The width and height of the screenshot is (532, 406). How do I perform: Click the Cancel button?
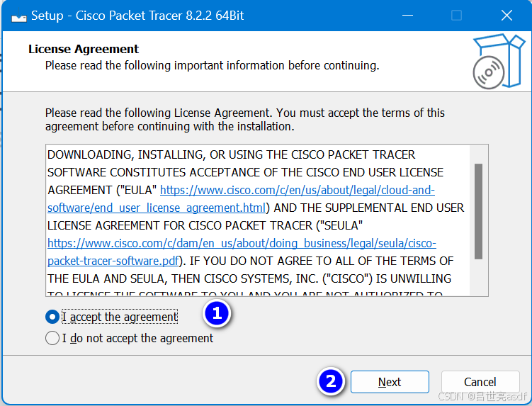point(480,382)
